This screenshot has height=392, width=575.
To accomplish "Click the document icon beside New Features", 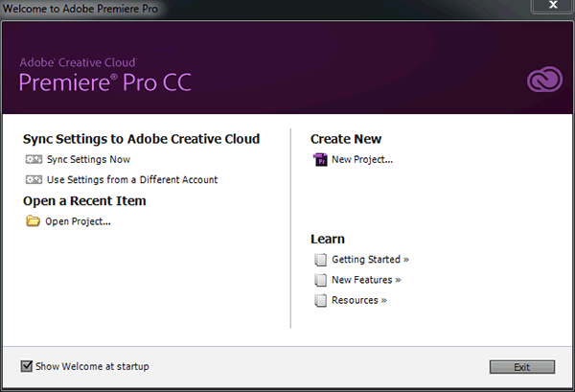I will point(320,280).
